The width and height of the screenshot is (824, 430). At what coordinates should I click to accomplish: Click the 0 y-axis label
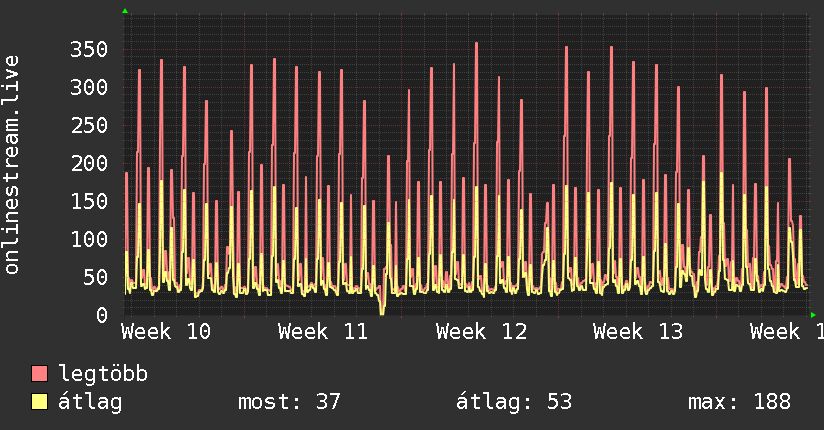(x=102, y=315)
